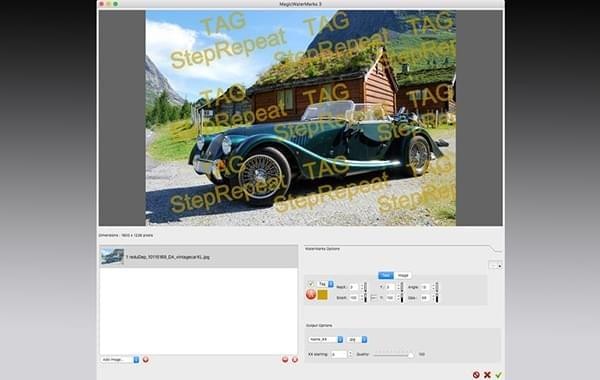600x380 pixels.
Task: Click the green macOS zoom window button
Action: click(115, 4)
